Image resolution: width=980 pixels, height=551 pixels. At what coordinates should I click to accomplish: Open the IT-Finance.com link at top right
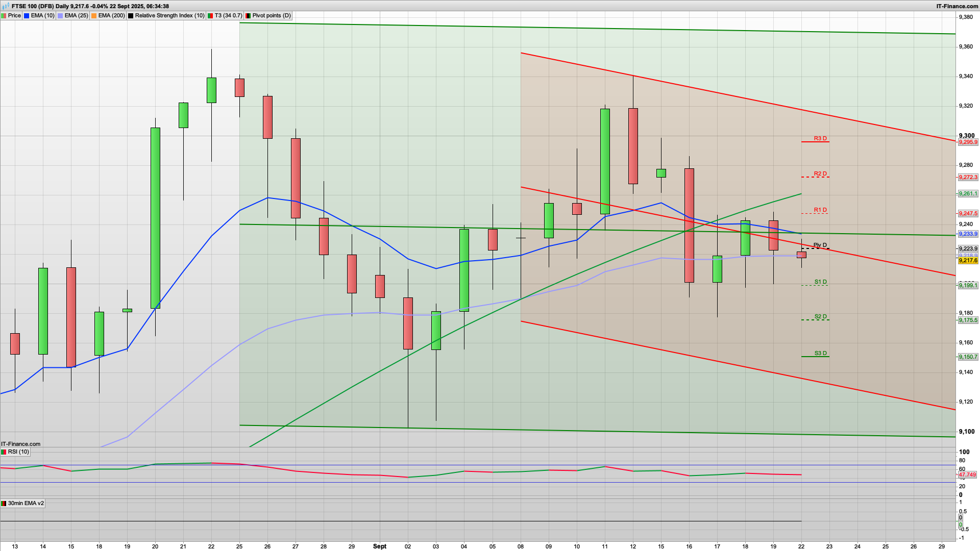coord(957,6)
